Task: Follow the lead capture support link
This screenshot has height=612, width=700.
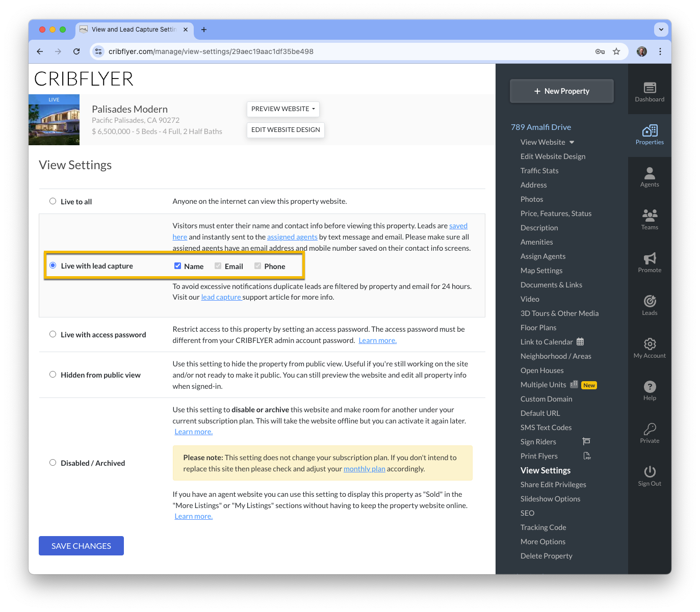Action: coord(221,297)
